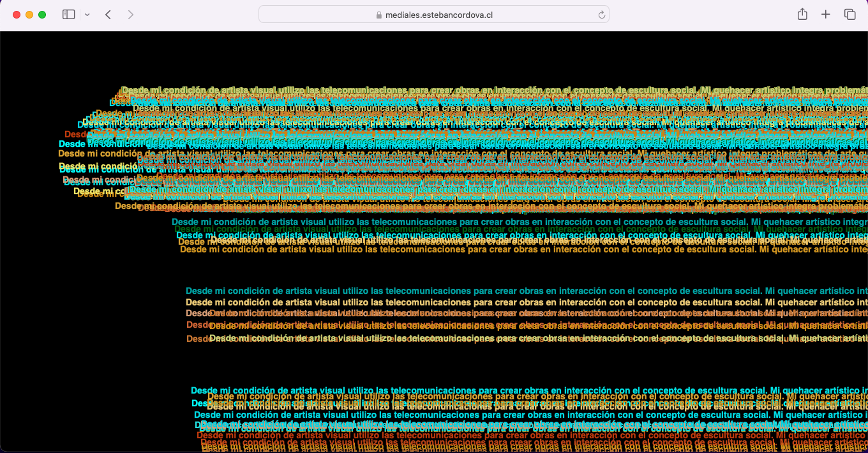The image size is (868, 453).
Task: Reload the current page
Action: click(x=601, y=15)
